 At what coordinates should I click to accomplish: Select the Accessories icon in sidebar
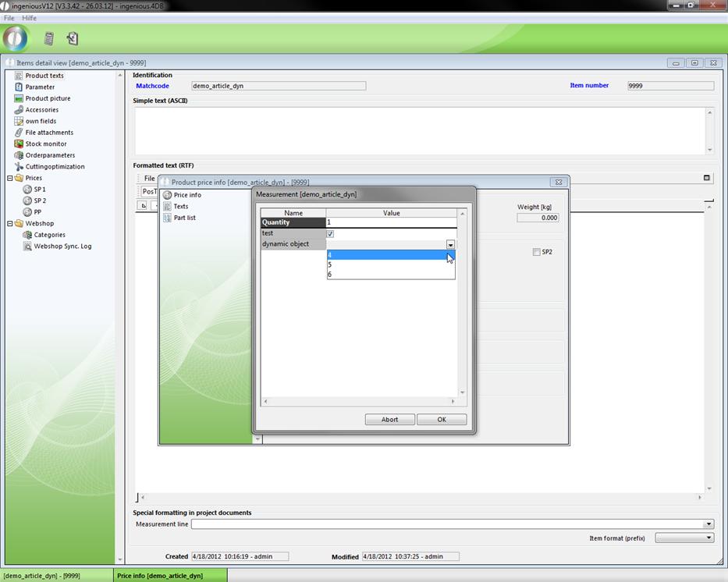(19, 110)
